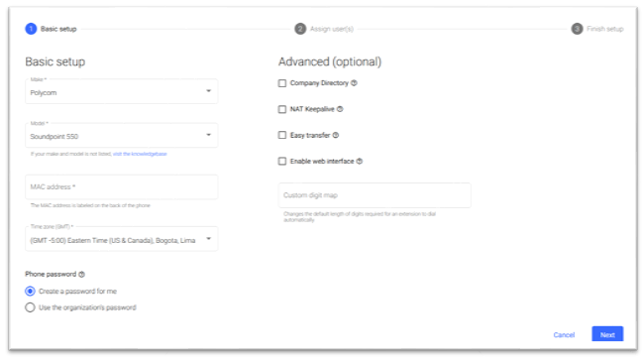Click the Phone password help icon

pos(81,275)
